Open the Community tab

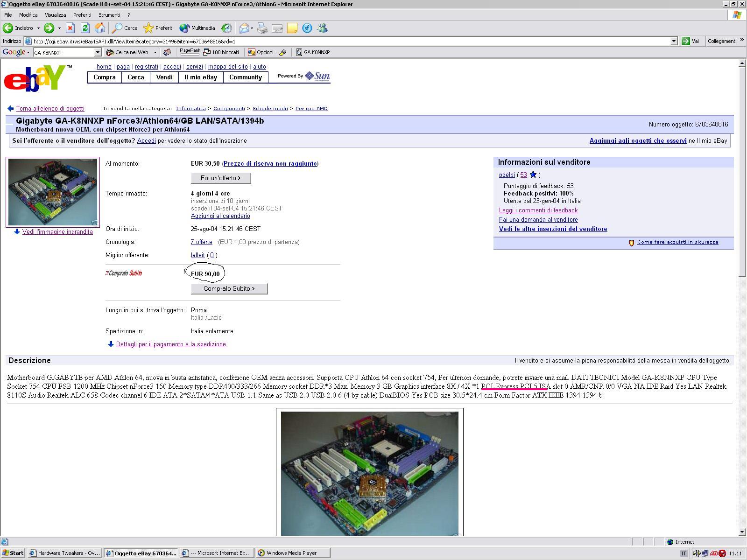click(x=246, y=77)
